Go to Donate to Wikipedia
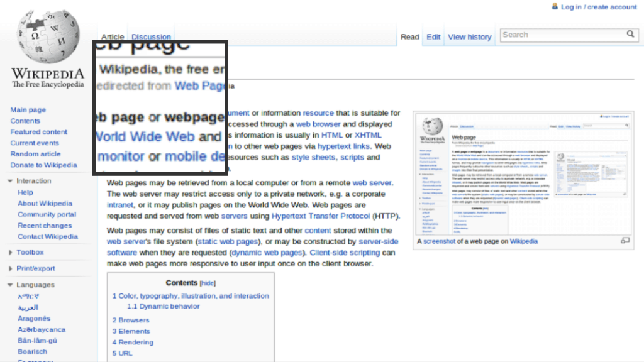 [x=43, y=165]
